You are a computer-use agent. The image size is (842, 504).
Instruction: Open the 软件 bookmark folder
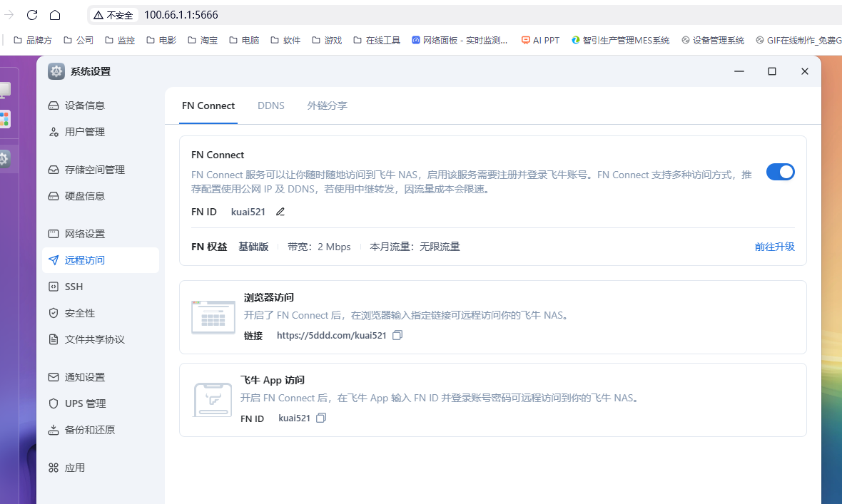pos(285,40)
